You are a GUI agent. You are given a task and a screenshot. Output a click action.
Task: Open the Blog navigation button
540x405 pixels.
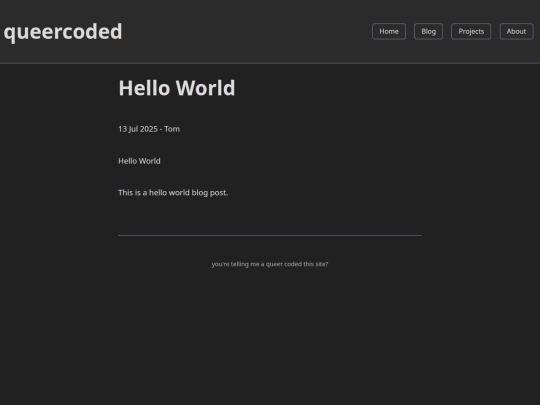(x=428, y=31)
